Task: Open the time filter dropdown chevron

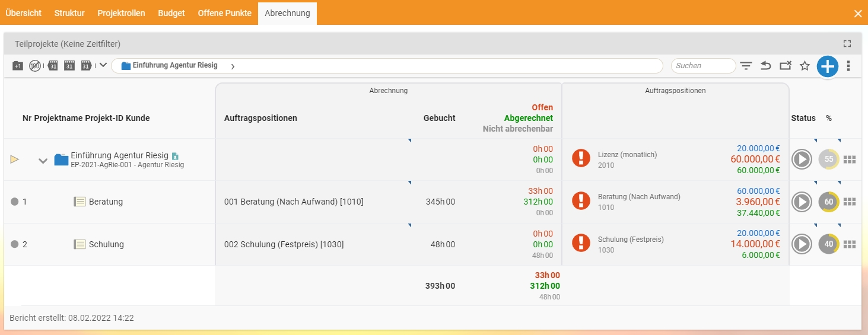Action: pos(103,65)
